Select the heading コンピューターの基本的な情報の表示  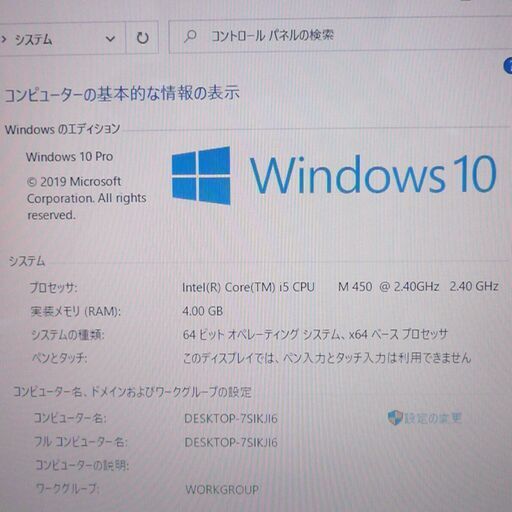tap(122, 94)
